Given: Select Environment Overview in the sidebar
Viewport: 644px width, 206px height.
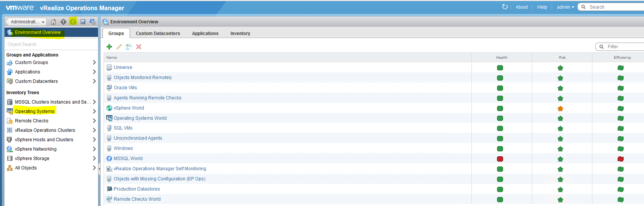Looking at the screenshot, I should (x=51, y=32).
